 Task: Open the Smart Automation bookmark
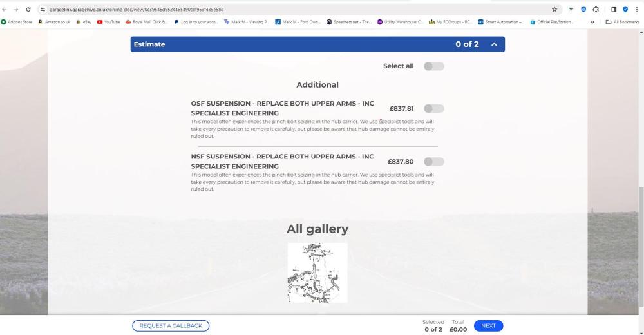(501, 22)
